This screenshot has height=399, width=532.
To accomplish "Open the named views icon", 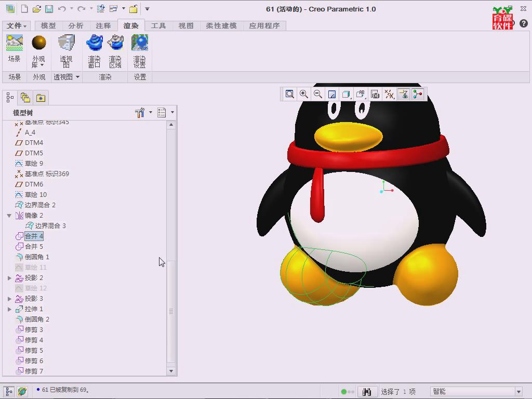I will click(361, 94).
